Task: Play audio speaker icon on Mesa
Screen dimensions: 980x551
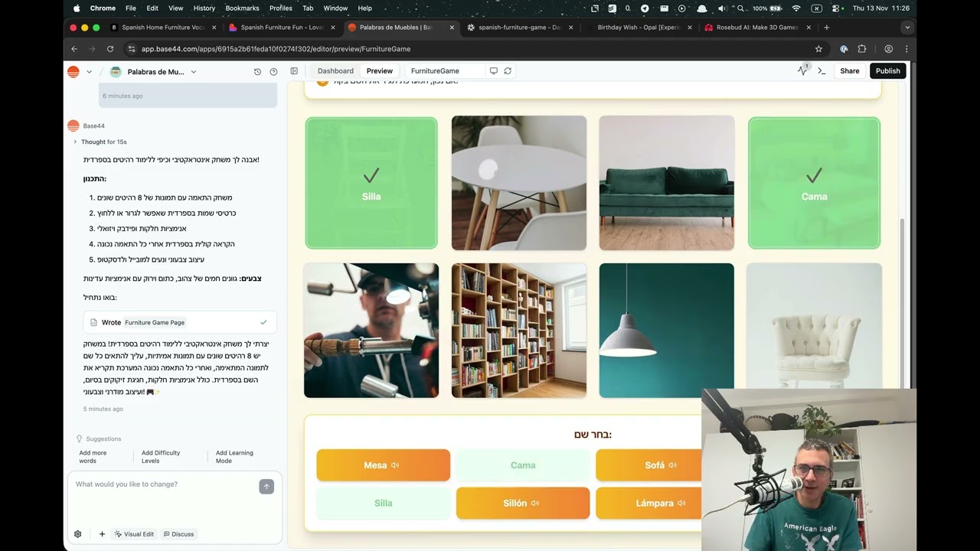Action: click(x=395, y=465)
